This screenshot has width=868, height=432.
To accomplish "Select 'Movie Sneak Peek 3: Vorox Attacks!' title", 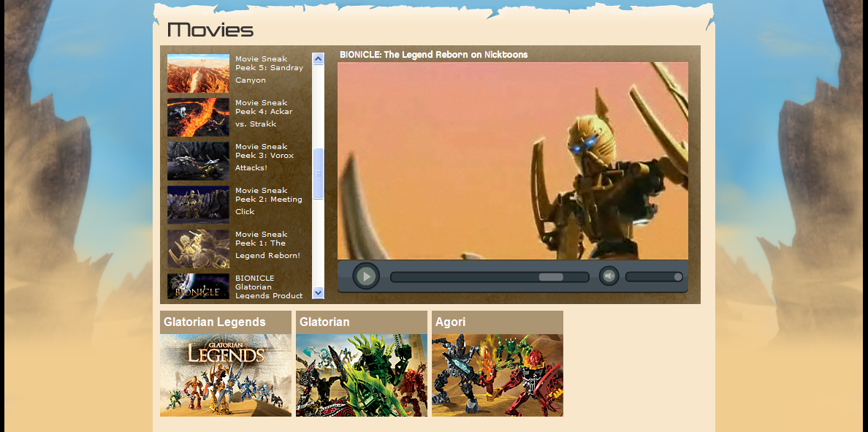I will point(264,156).
